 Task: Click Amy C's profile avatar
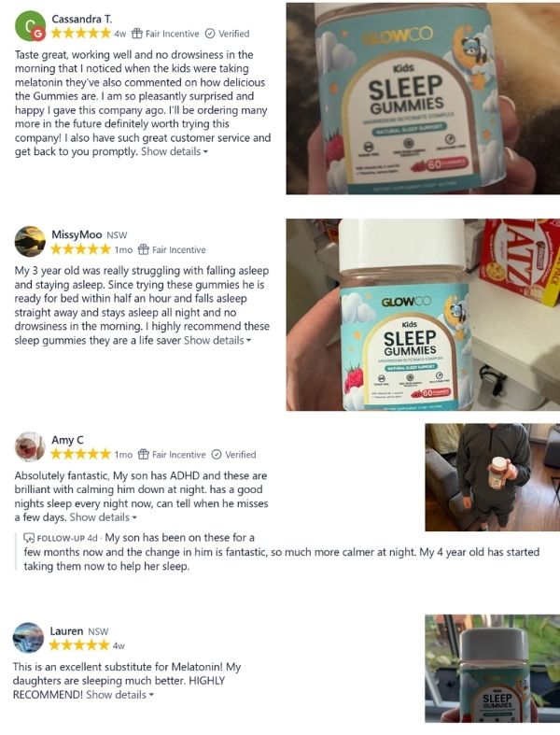coord(30,446)
